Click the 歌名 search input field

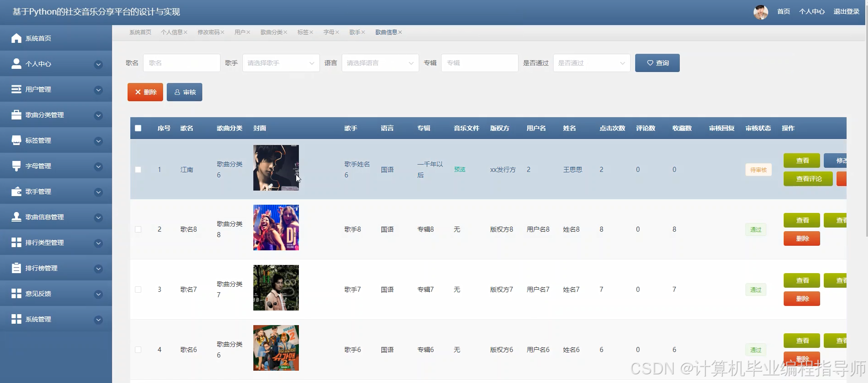tap(182, 63)
